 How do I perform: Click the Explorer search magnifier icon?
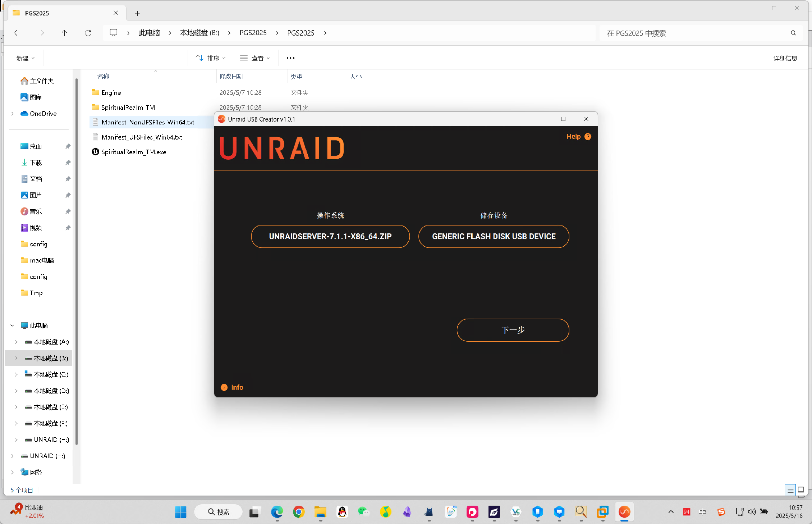tap(793, 33)
